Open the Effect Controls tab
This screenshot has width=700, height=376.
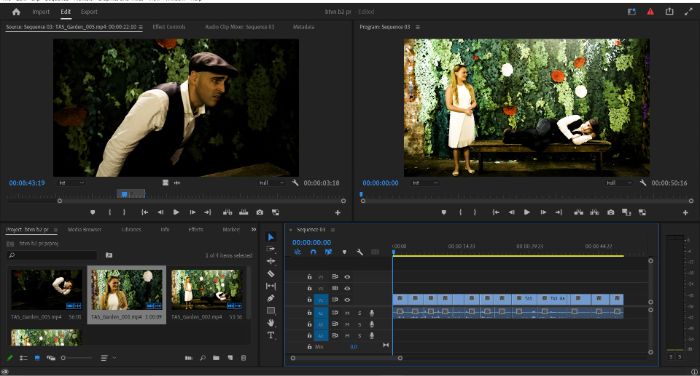(x=169, y=27)
